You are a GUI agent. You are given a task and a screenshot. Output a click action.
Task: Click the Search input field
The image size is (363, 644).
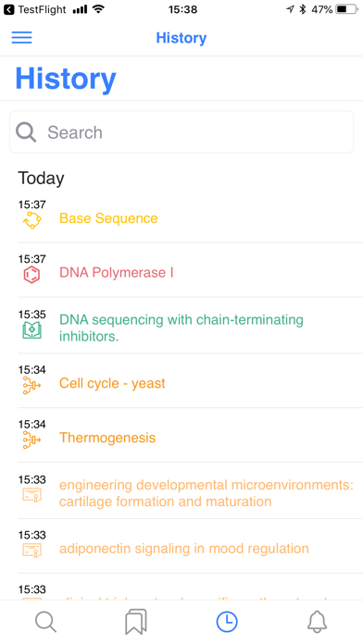181,131
